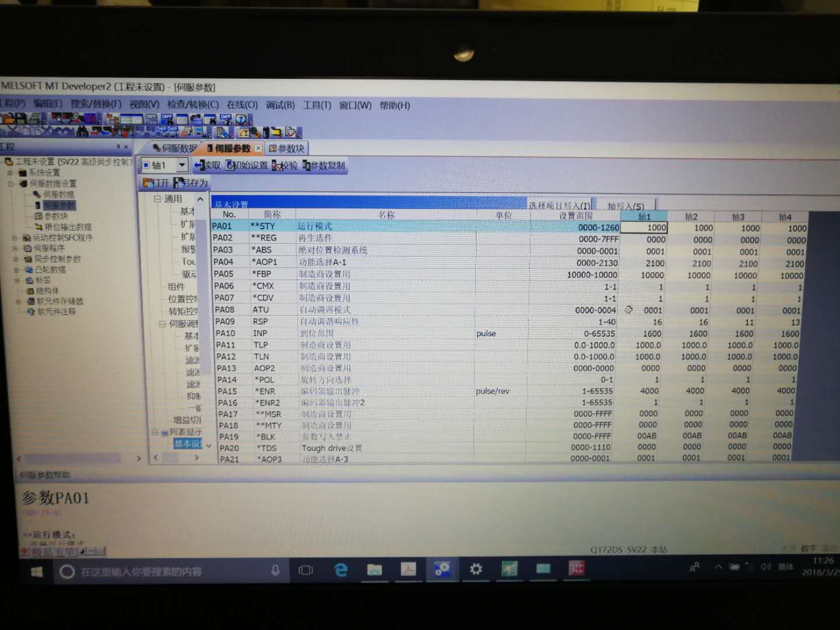Run the 校验 (Verify) function
The width and height of the screenshot is (840, 630).
point(285,166)
